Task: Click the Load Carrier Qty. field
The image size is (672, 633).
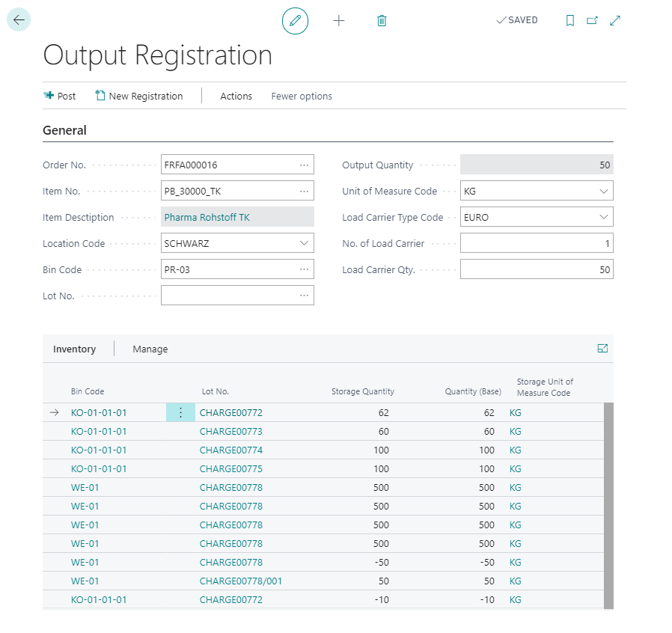Action: pos(537,269)
